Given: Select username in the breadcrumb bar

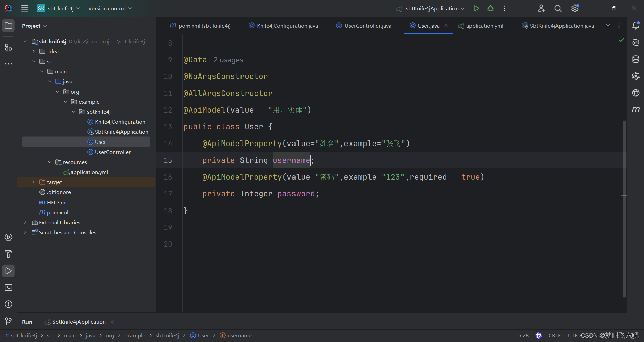Looking at the screenshot, I should pyautogui.click(x=239, y=335).
